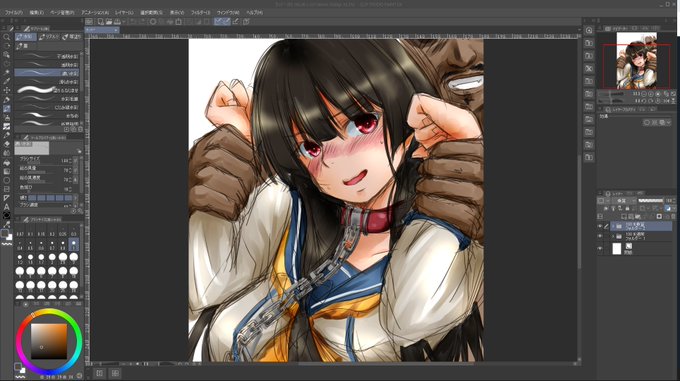Open the effect dropdown arrow in Layer Property panel

(669, 123)
